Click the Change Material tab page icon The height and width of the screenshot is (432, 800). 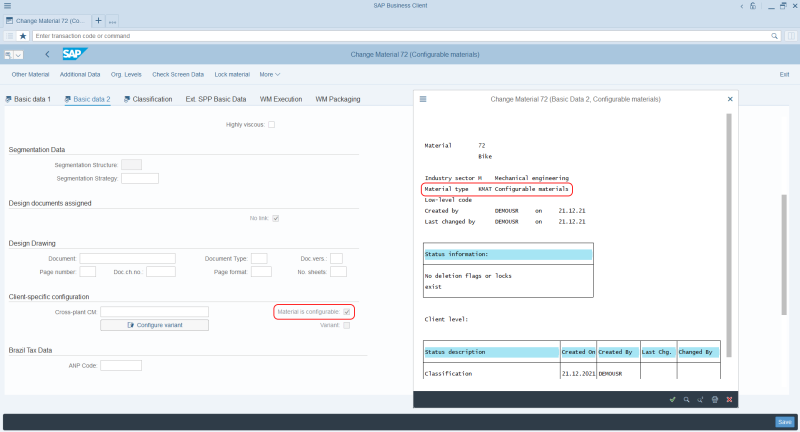coord(9,21)
